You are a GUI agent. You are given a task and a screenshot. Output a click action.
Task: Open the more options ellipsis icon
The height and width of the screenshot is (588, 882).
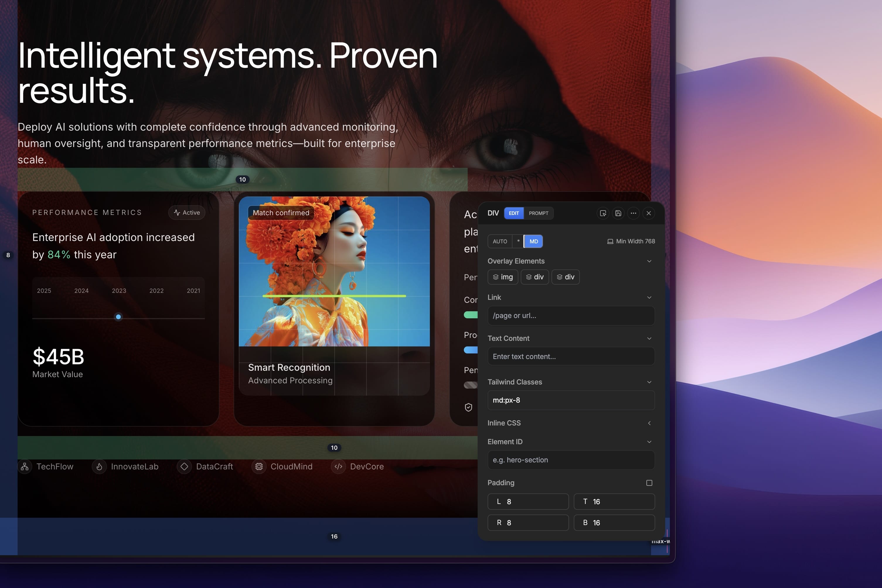point(633,213)
